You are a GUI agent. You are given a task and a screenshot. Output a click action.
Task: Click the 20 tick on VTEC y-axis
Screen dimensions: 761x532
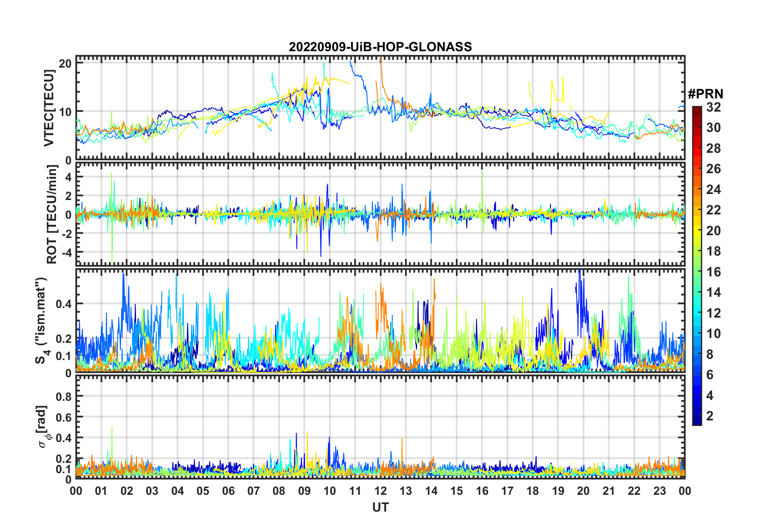(65, 63)
